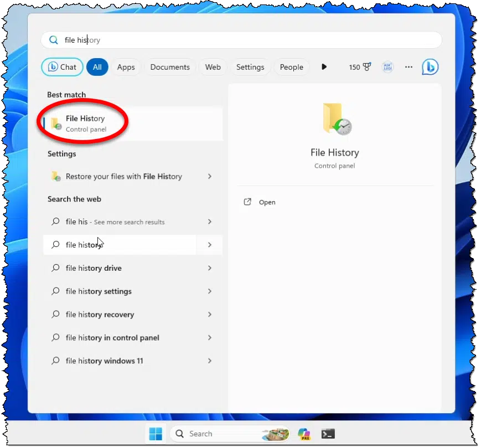This screenshot has width=481, height=448.
Task: Expand the 'file history recovery' chevron
Action: [210, 314]
